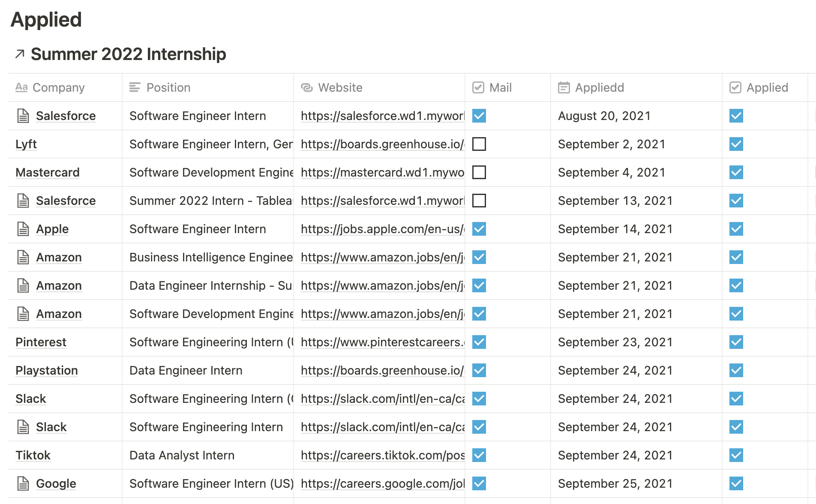Select the September 4, 2021 date cell
Viewport: 816px width, 504px height.
[636, 172]
